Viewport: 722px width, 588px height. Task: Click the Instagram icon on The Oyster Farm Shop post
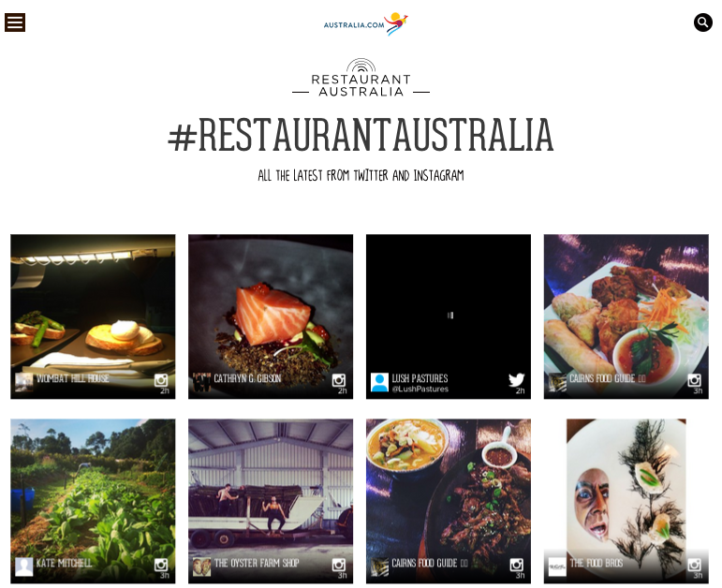(x=338, y=565)
